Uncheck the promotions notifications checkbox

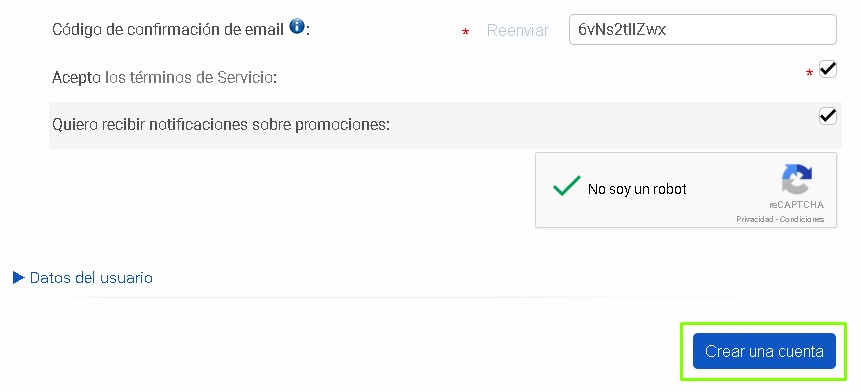tap(828, 116)
